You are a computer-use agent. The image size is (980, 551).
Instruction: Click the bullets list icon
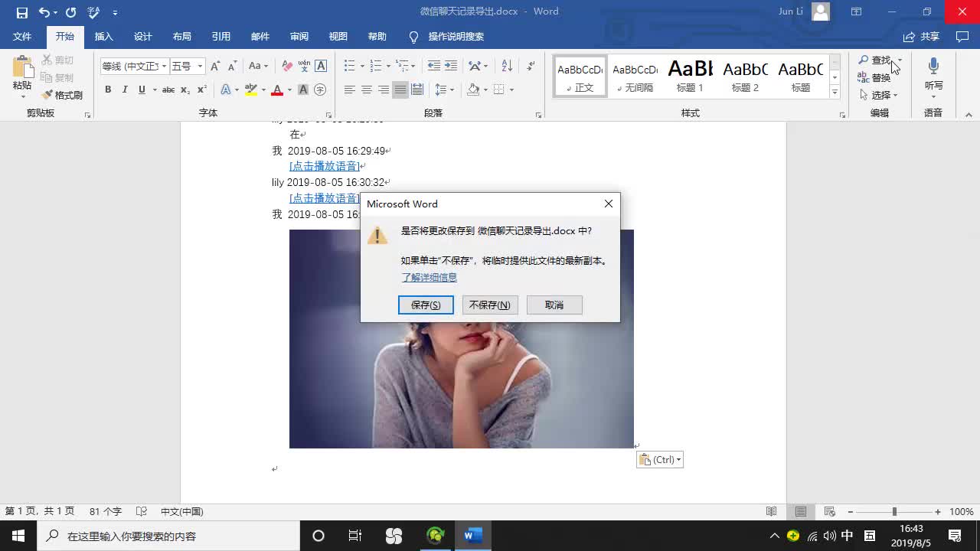(349, 66)
